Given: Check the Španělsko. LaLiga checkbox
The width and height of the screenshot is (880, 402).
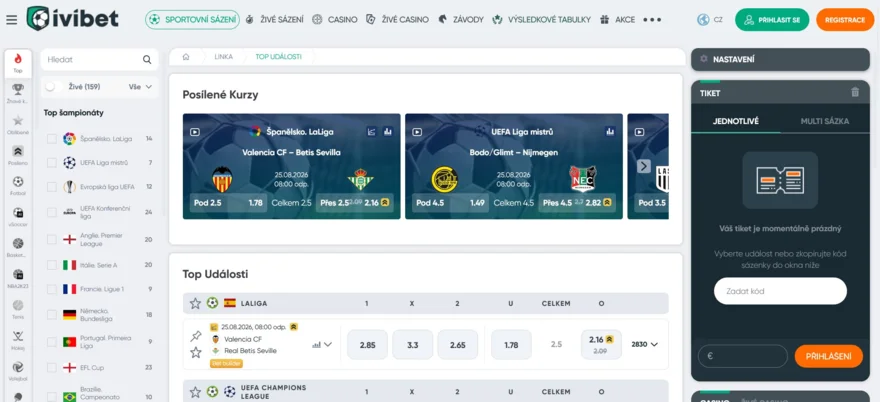Looking at the screenshot, I should pyautogui.click(x=52, y=139).
